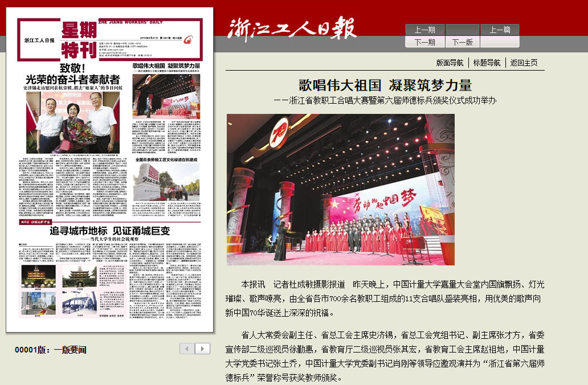Image resolution: width=588 pixels, height=385 pixels.
Task: Open 标题导航 headline navigation
Action: click(x=487, y=63)
